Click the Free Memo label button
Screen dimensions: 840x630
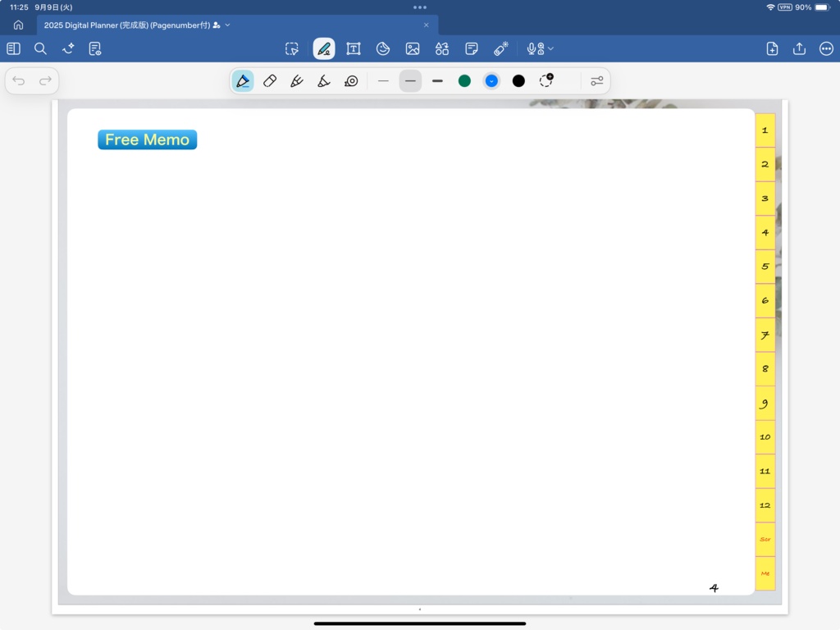(148, 139)
